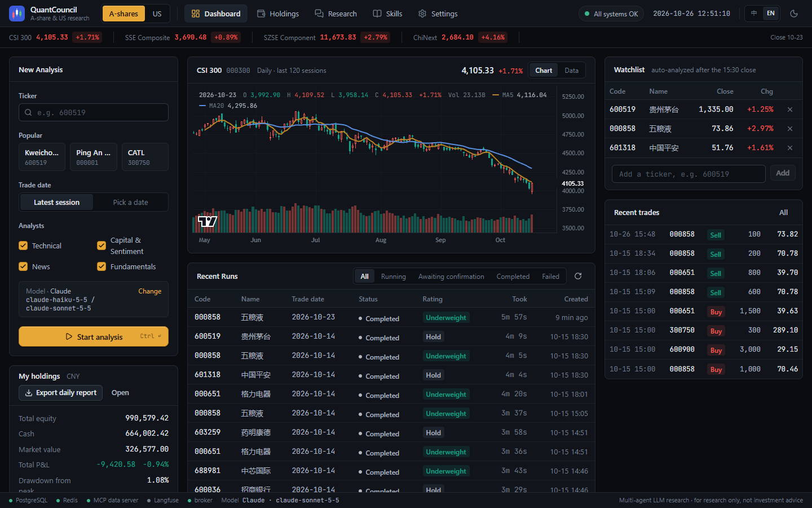Screen dimensions: 812x508
Task: Click the Add a ticker input field
Action: [x=689, y=174]
